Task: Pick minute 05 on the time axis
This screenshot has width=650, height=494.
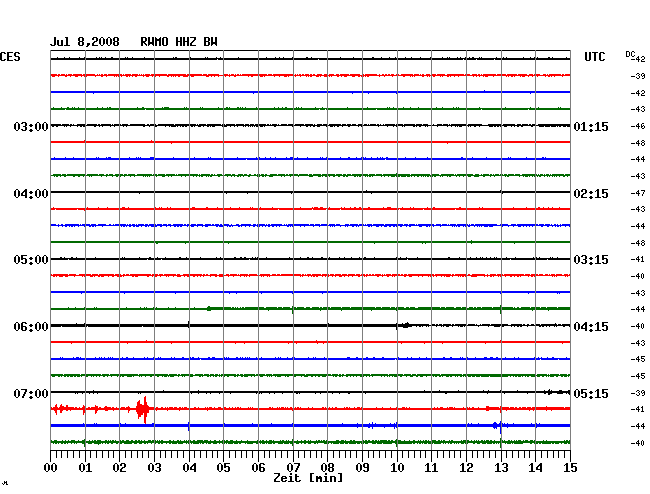Action: [x=223, y=468]
